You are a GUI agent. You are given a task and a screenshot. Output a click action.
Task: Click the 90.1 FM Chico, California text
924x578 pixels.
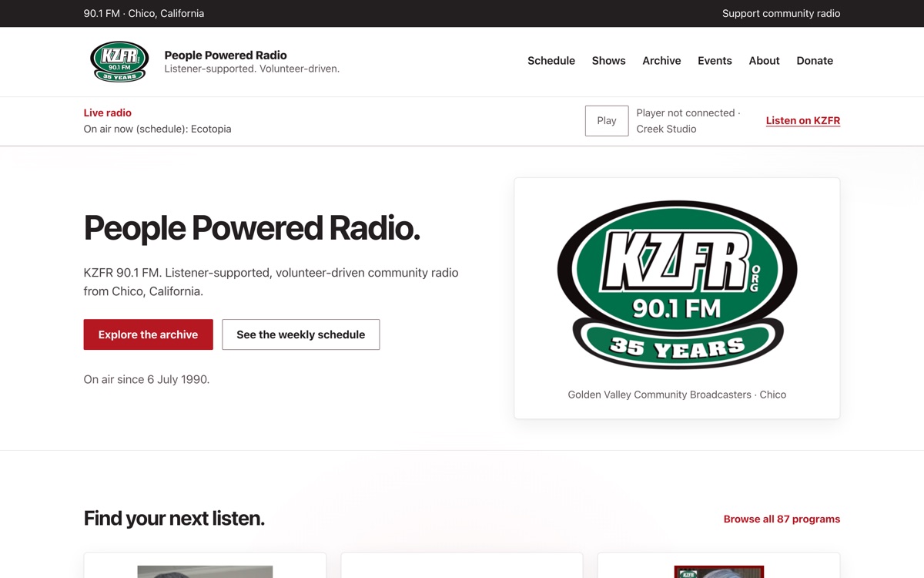point(144,13)
